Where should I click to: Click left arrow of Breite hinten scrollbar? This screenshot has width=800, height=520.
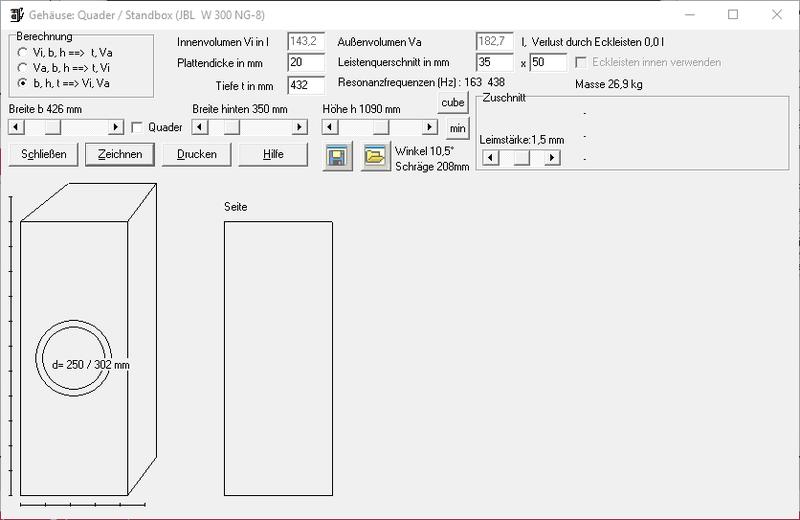pos(199,128)
